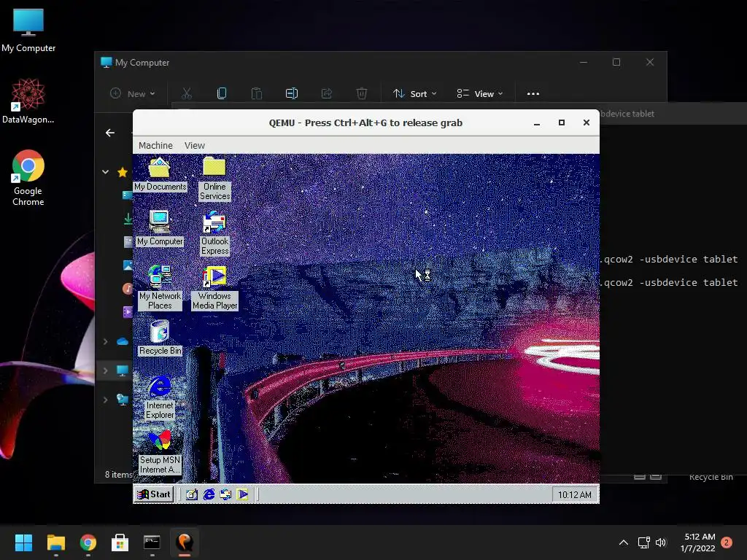The width and height of the screenshot is (747, 560).
Task: Click QEMU icon in the taskbar
Action: pos(185,542)
